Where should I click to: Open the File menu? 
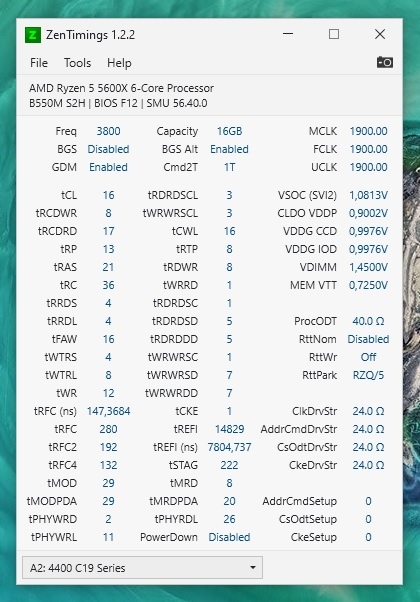[39, 63]
